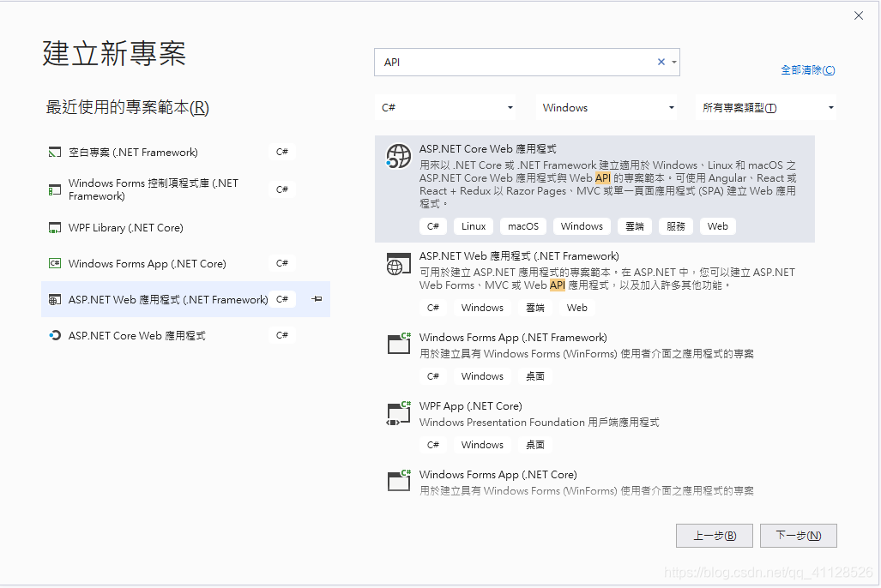Click the recent ASP.NET Core Web icon
The height and width of the screenshot is (588, 881).
(x=55, y=335)
